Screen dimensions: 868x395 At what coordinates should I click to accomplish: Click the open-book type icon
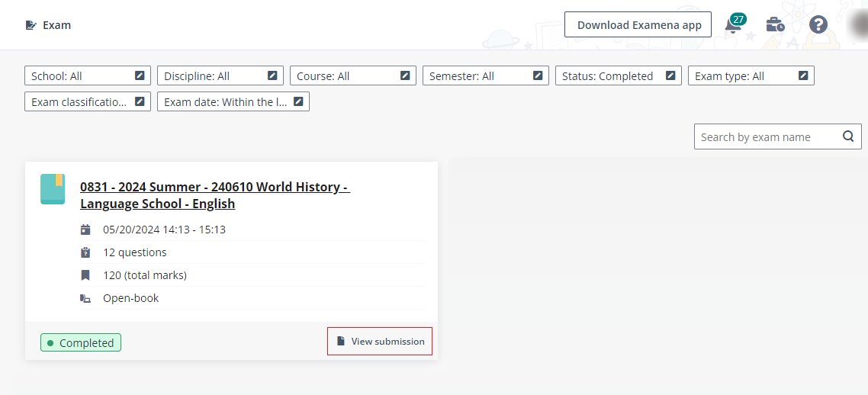coord(85,298)
